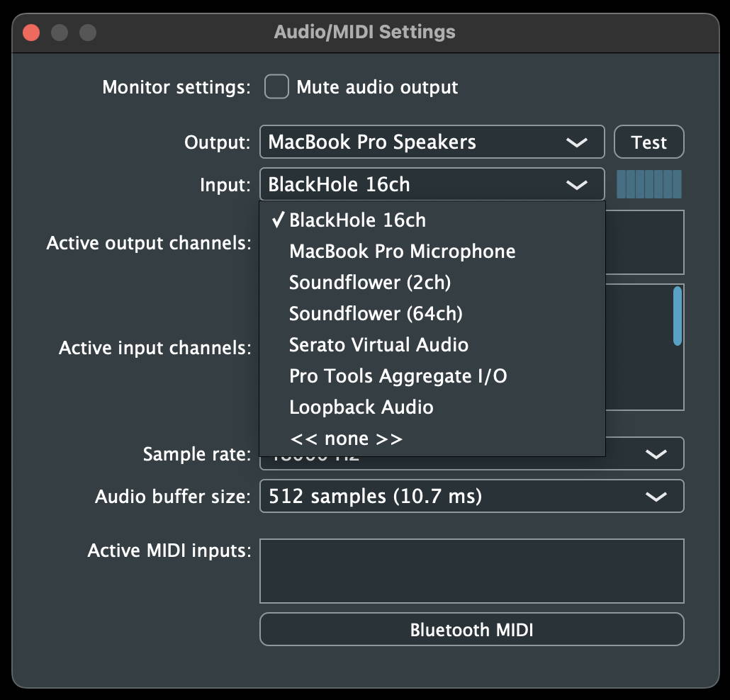
Task: Pick Pro Tools Aggregate I/O input
Action: pos(432,376)
